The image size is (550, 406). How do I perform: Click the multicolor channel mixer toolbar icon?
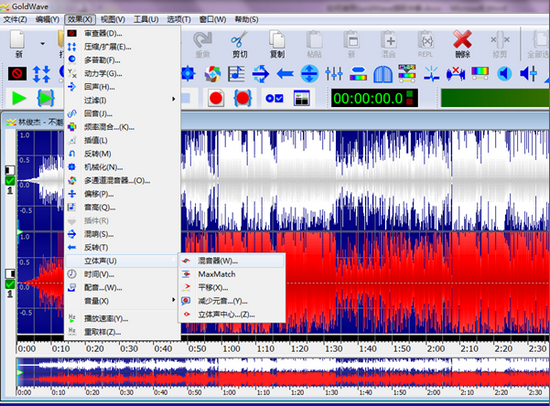click(x=213, y=74)
